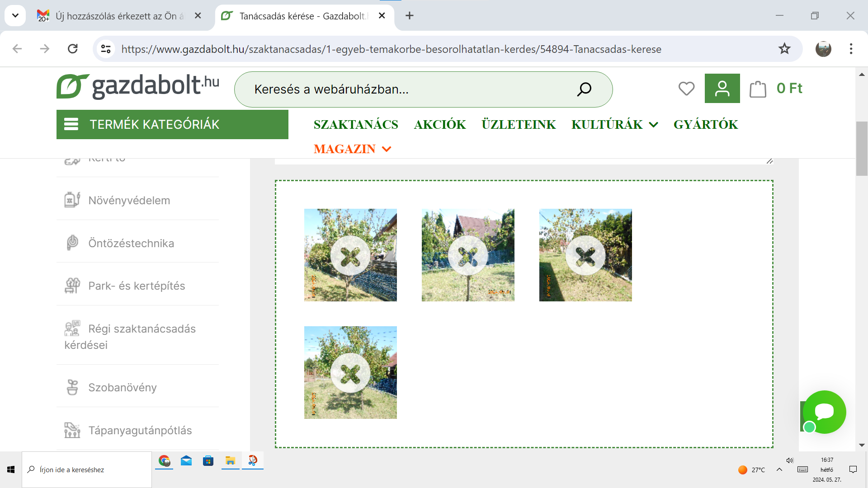
Task: Open File Explorer from the taskbar
Action: tap(231, 461)
